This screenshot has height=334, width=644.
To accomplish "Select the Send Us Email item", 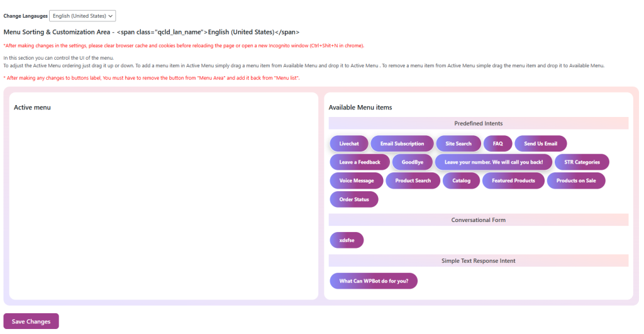I will tap(540, 143).
